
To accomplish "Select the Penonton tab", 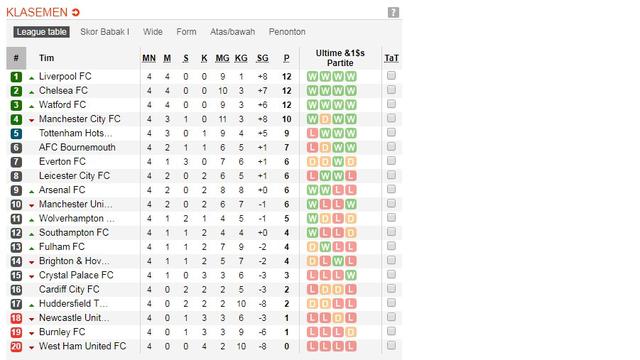I will click(x=287, y=32).
